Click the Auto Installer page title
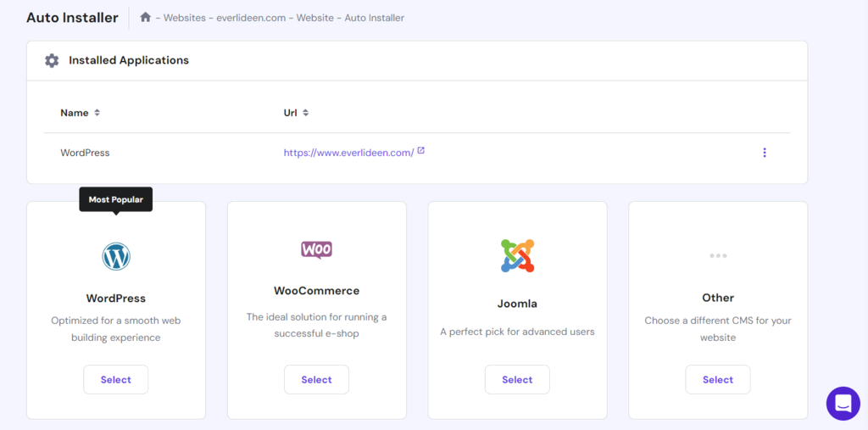The width and height of the screenshot is (868, 430). [73, 17]
